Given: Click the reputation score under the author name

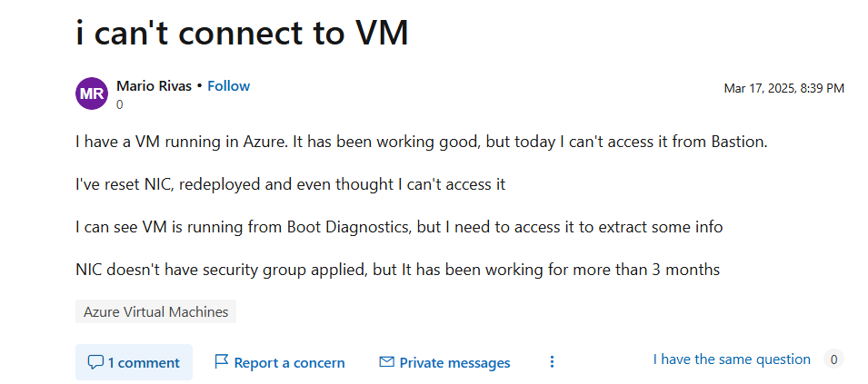Looking at the screenshot, I should click(x=120, y=104).
